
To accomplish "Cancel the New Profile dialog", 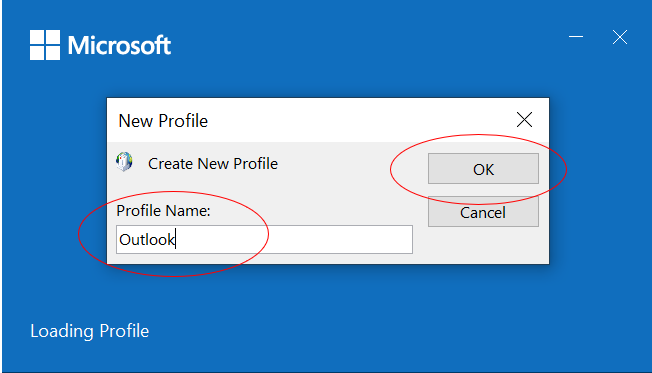I will click(483, 212).
